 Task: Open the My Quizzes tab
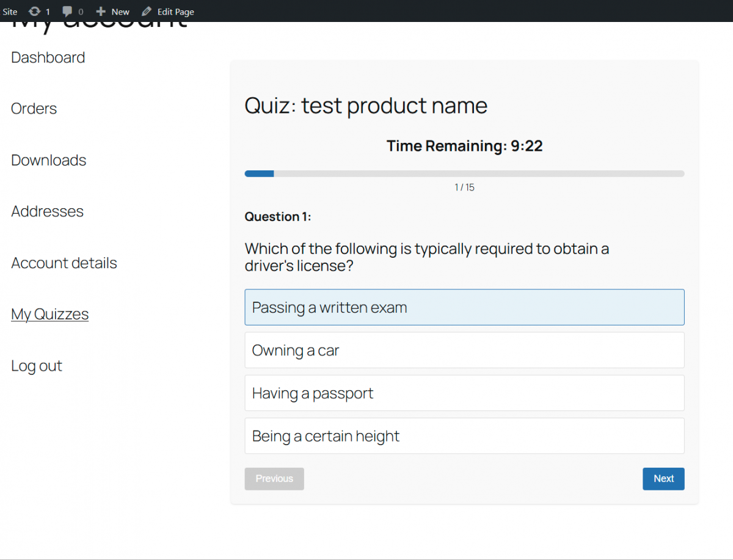(x=50, y=315)
